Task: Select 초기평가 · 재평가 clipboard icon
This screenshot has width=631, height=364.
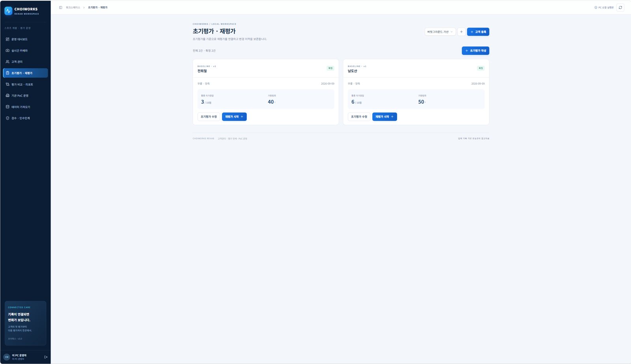Action: pyautogui.click(x=7, y=73)
